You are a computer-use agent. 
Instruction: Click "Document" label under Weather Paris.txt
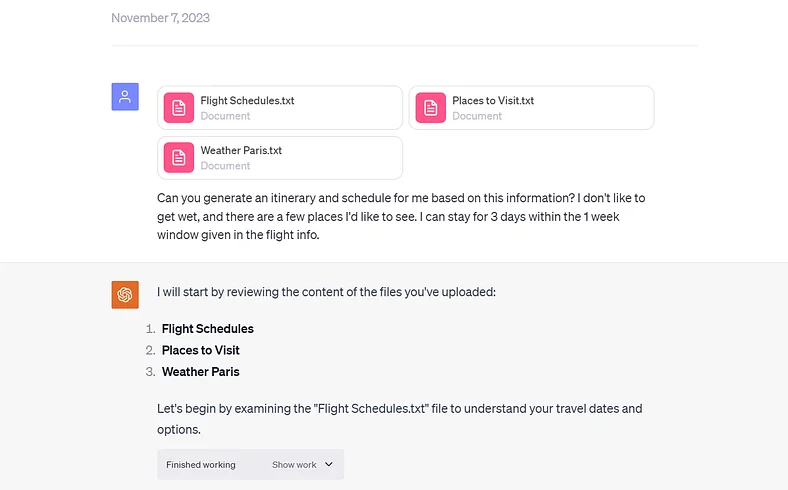225,166
